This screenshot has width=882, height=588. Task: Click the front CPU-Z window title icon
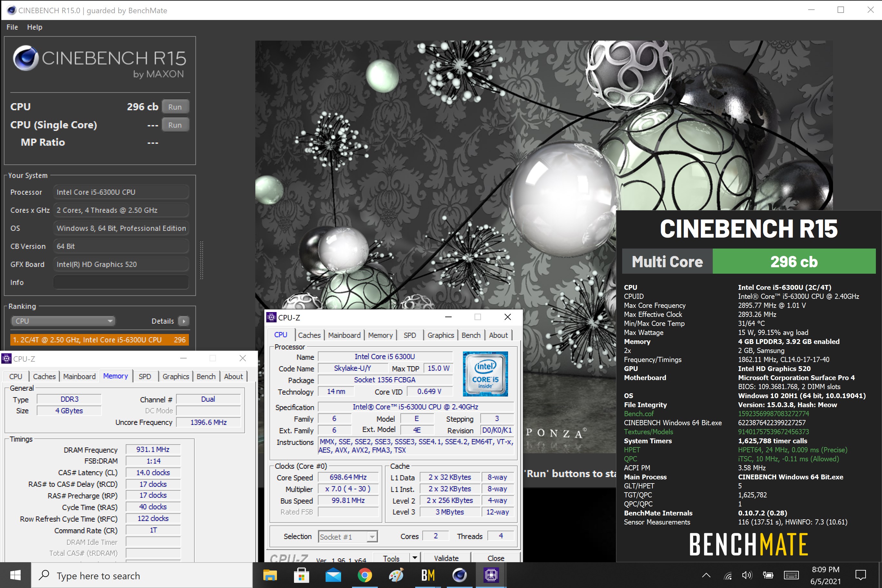[271, 317]
